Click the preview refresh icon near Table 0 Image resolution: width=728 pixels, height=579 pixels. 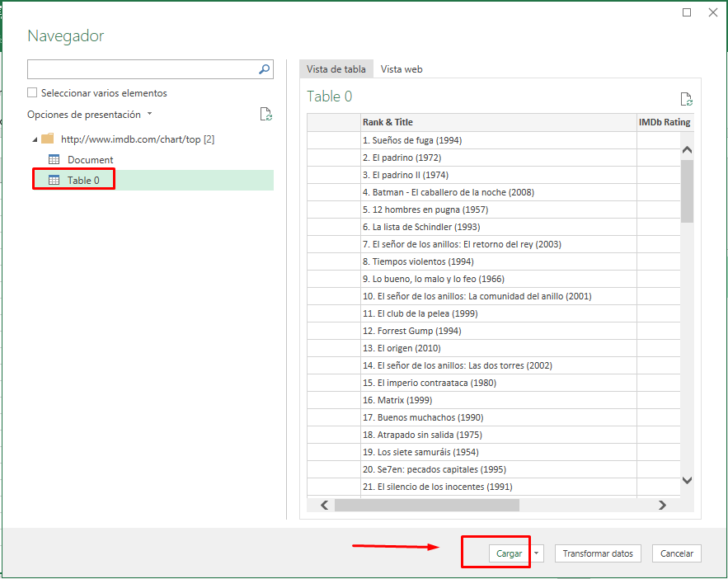(x=686, y=99)
